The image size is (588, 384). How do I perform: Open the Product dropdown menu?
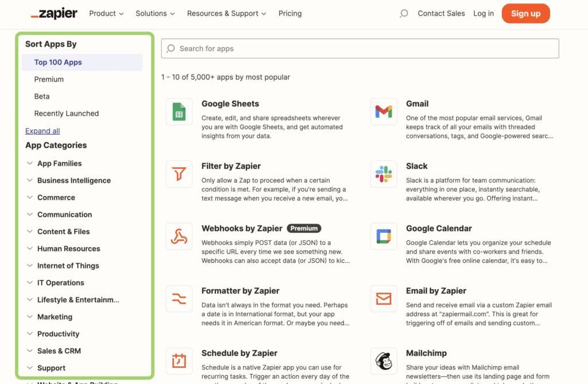[106, 14]
